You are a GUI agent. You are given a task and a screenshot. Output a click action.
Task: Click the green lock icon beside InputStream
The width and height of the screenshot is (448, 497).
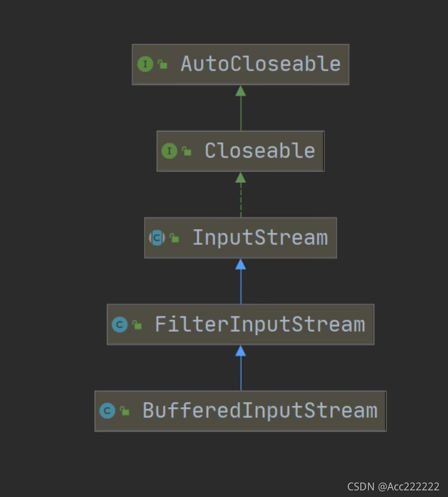(174, 238)
